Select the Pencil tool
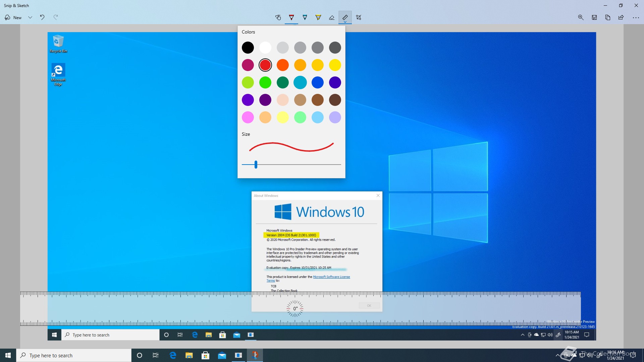Image resolution: width=644 pixels, height=362 pixels. tap(305, 17)
